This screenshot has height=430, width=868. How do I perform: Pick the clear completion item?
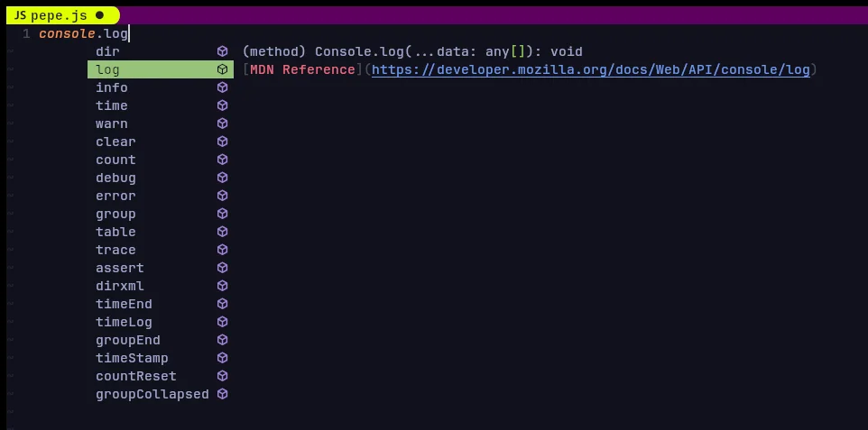(x=161, y=142)
